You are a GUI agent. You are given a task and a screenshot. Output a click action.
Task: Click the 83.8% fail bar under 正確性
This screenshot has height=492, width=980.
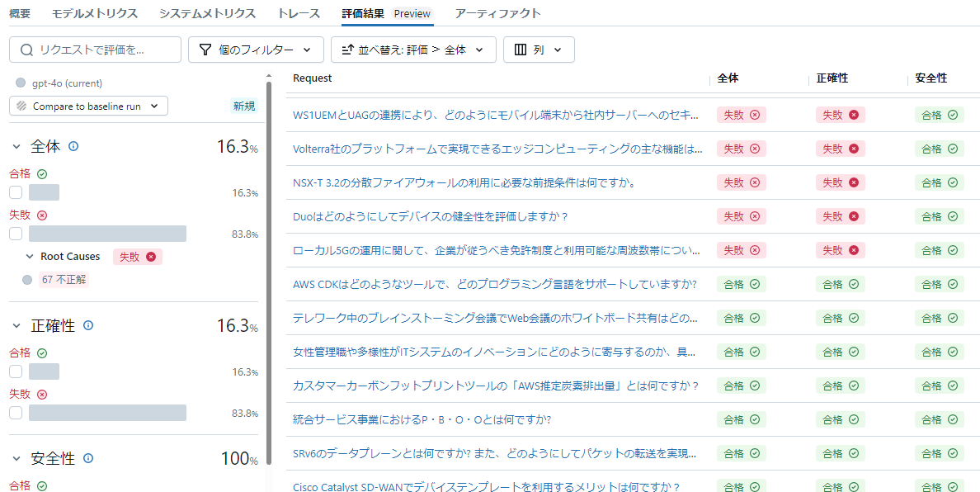click(x=107, y=414)
